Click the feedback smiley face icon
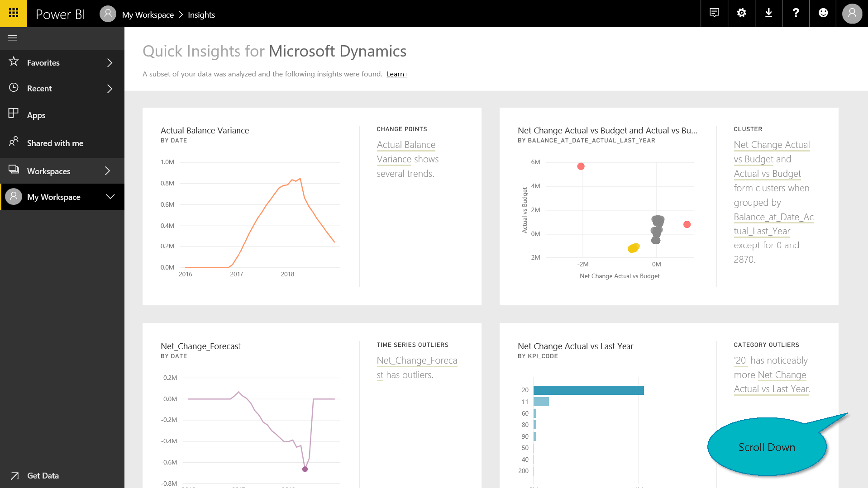868x488 pixels. tap(823, 13)
